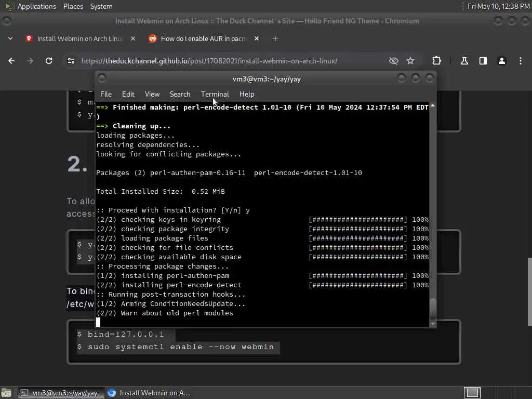Open the terminal Edit menu
This screenshot has height=399, width=532.
tap(128, 95)
